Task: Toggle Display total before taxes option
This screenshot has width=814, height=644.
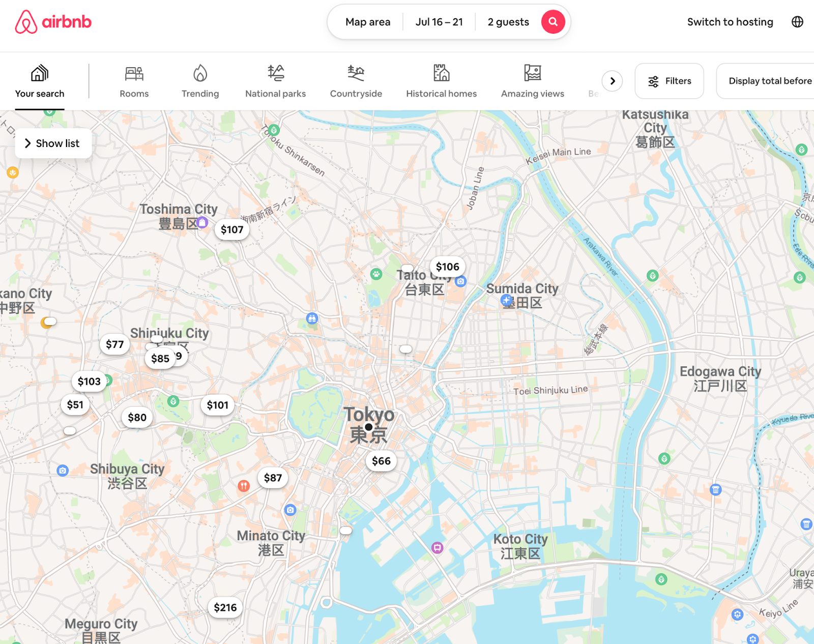Action: pyautogui.click(x=765, y=81)
